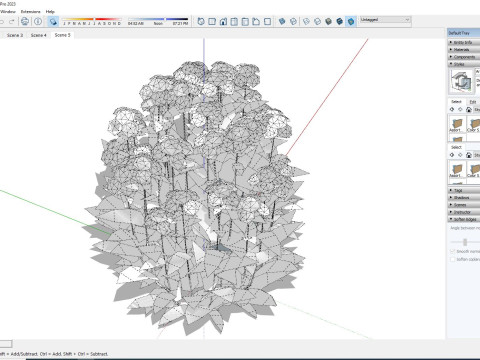Open the Untagged tag dropdown
Viewport: 480px width, 360px height.
coord(385,20)
